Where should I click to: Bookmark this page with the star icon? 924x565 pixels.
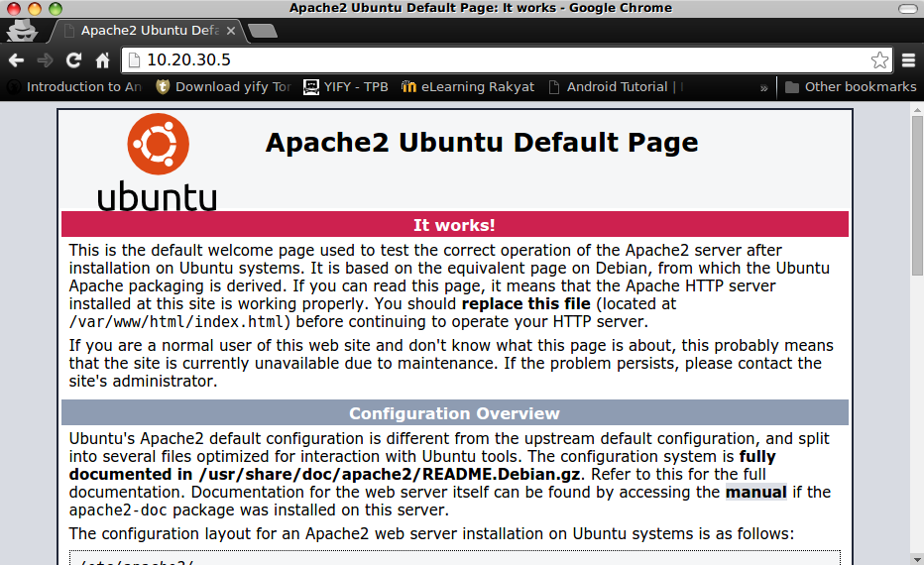879,60
